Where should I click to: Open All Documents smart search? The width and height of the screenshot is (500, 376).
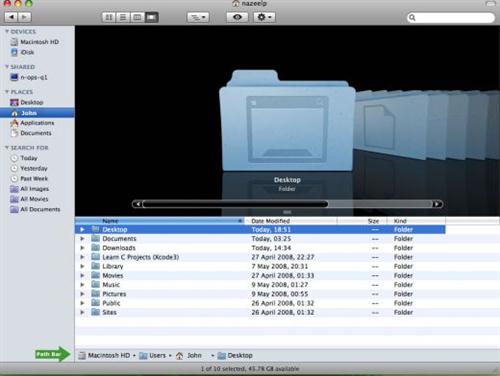pyautogui.click(x=35, y=209)
